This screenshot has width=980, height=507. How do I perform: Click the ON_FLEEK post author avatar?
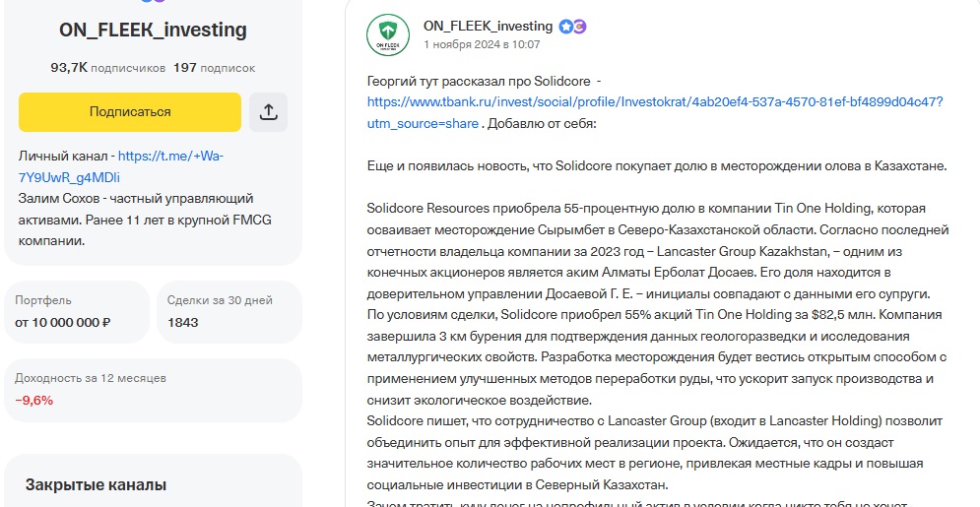tap(388, 35)
